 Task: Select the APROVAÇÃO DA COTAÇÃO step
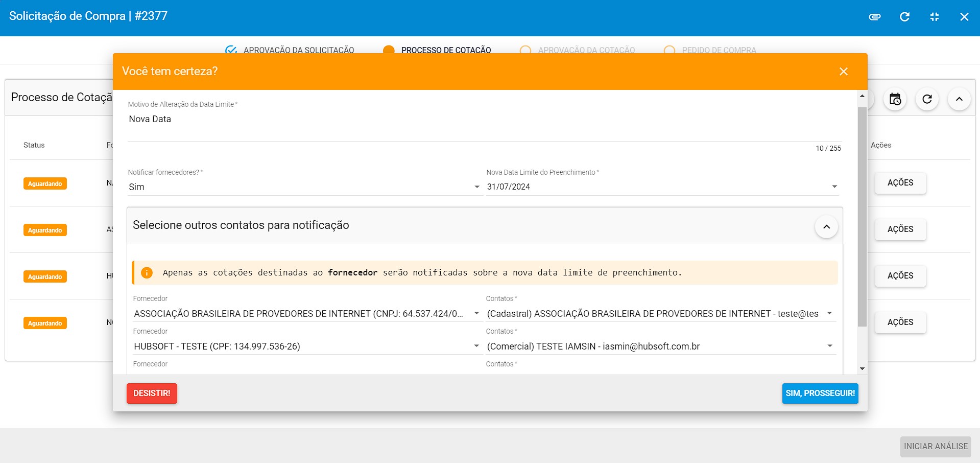[x=577, y=50]
